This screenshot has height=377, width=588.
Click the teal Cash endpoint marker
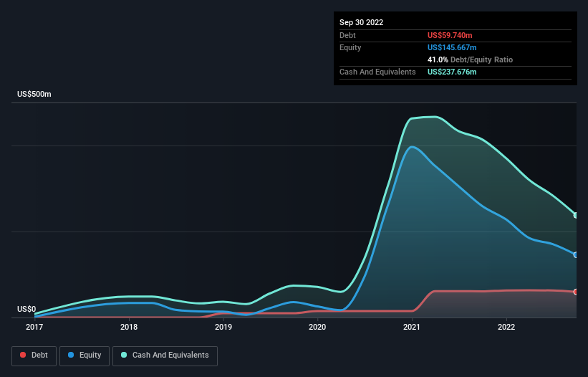pyautogui.click(x=576, y=215)
